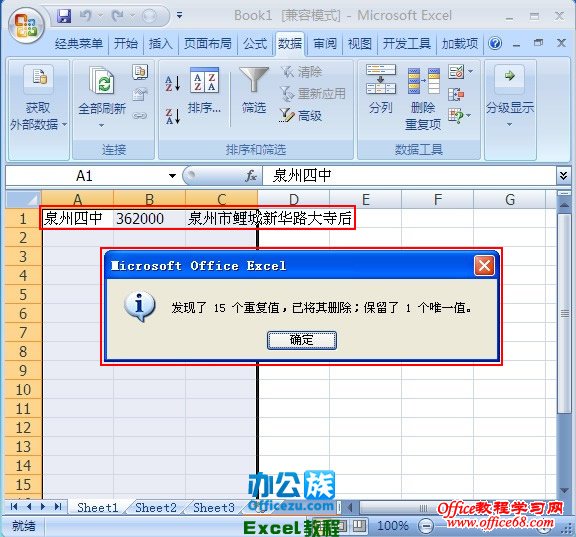Go to first sheet navigation arrow

(14, 507)
